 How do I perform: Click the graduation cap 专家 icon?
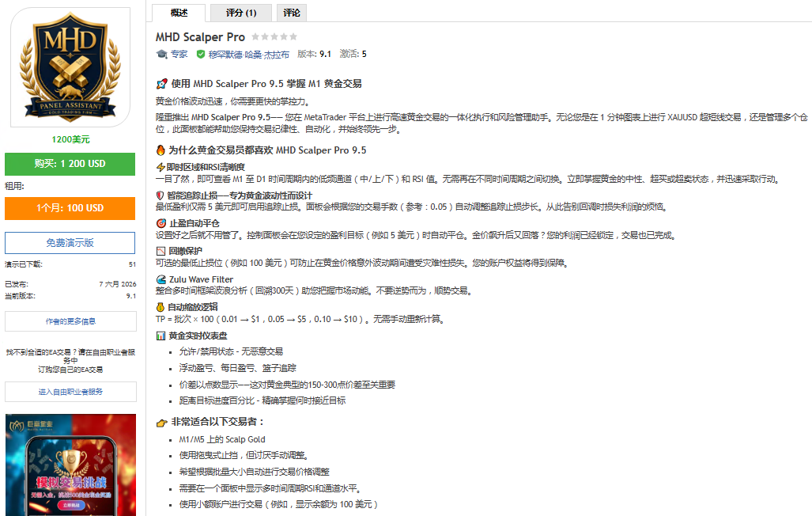[x=161, y=54]
